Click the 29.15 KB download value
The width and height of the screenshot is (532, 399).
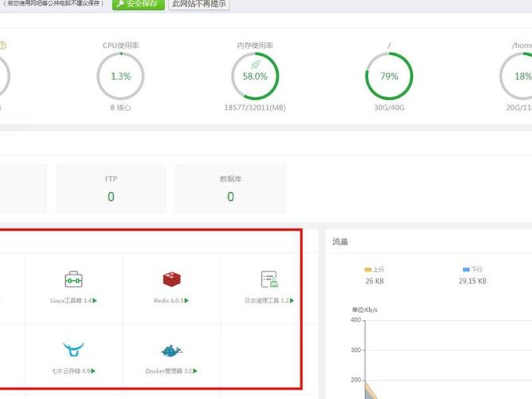pyautogui.click(x=472, y=281)
